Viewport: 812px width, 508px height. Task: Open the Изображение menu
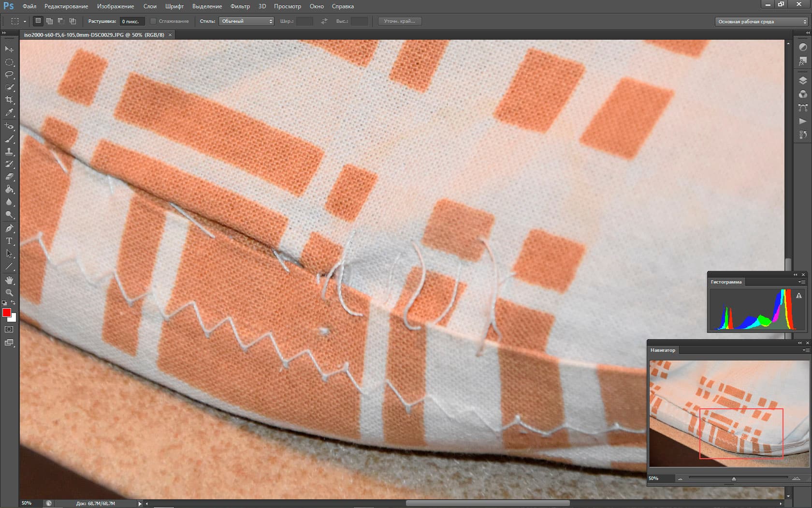116,6
